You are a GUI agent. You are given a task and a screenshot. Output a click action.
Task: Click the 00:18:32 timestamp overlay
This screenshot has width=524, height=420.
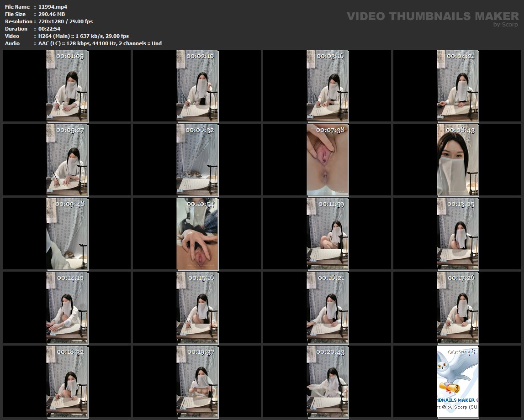pos(70,352)
